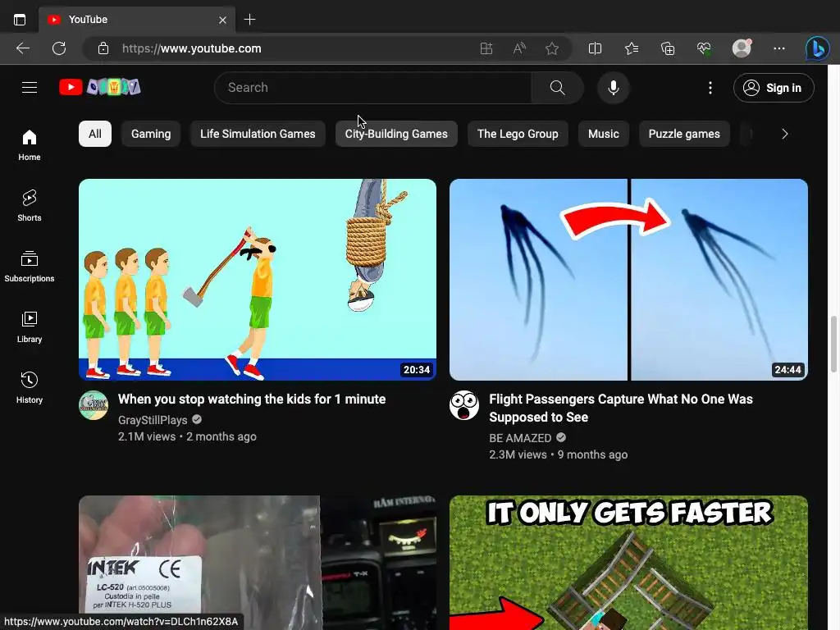
Task: Open IT ONLY GETS FASTER thumbnail
Action: (x=628, y=563)
